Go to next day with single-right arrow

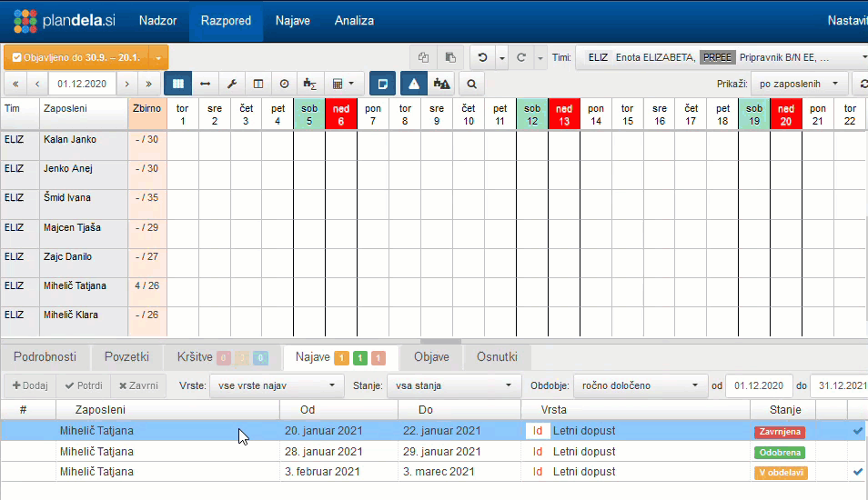tap(126, 84)
